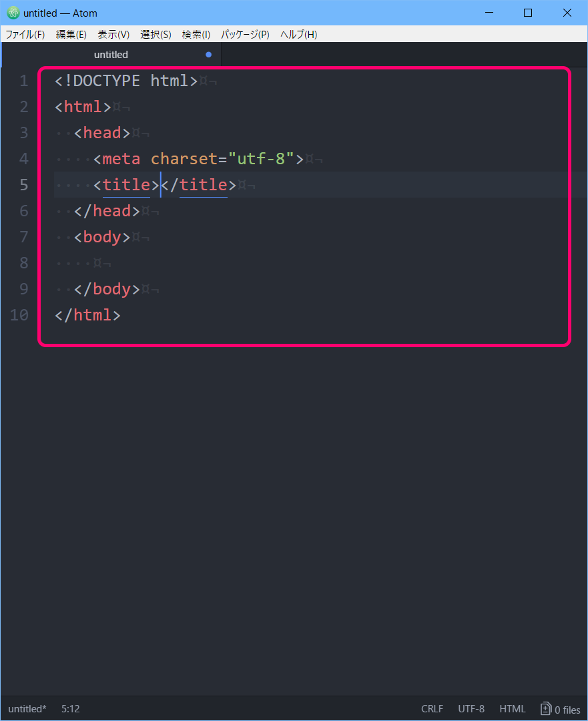
Task: Open the 編集(E) menu
Action: (x=71, y=35)
